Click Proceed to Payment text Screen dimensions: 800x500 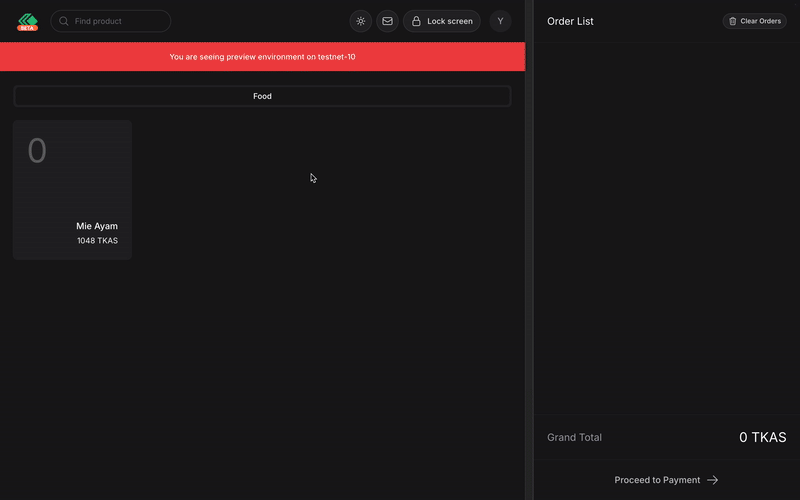click(657, 480)
